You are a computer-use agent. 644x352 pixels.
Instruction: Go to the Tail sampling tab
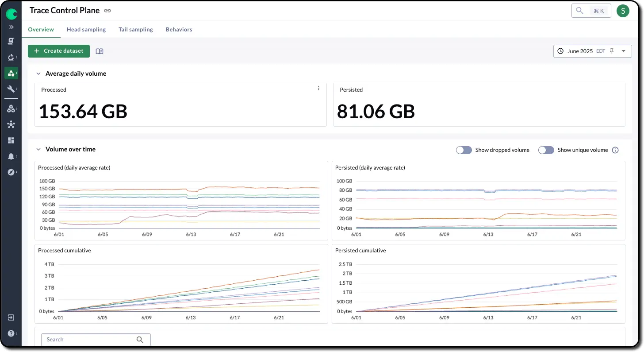tap(136, 30)
